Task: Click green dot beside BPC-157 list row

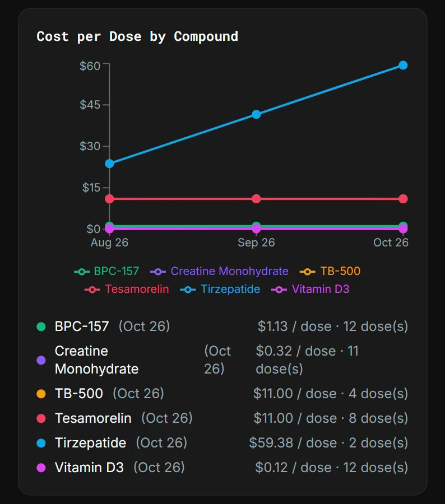Action: pyautogui.click(x=41, y=326)
